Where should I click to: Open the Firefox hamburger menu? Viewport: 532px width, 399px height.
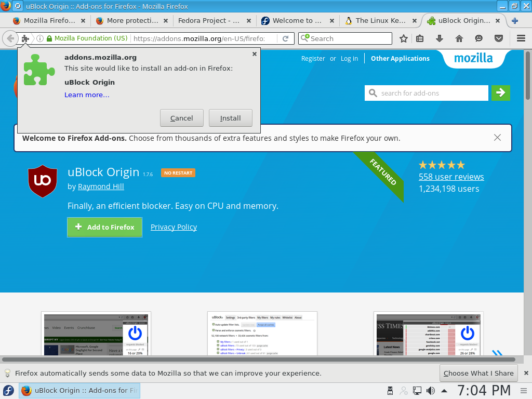click(x=521, y=38)
